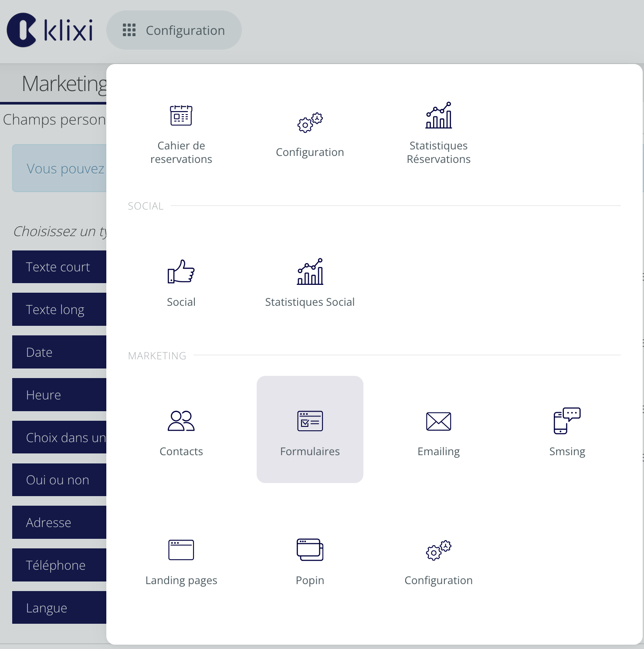Open Statistiques Réservations chart icon
Viewport: 644px width, 649px height.
[x=439, y=115]
